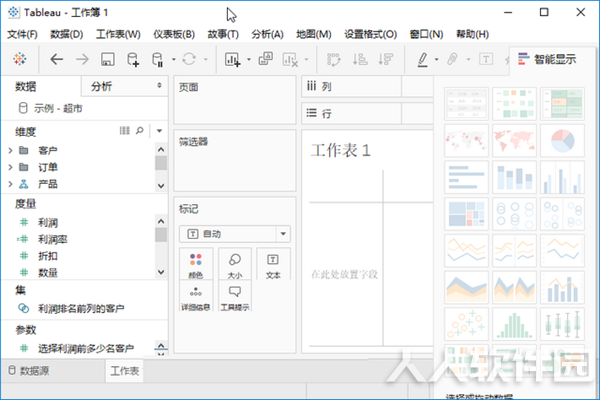Open the 维度 pane dropdown menu
This screenshot has height=400, width=600.
160,131
